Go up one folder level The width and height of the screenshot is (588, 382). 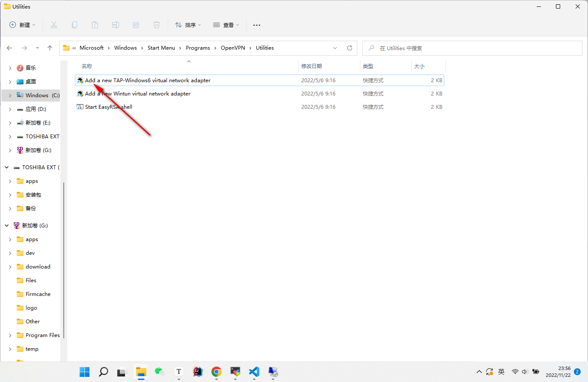pos(50,48)
